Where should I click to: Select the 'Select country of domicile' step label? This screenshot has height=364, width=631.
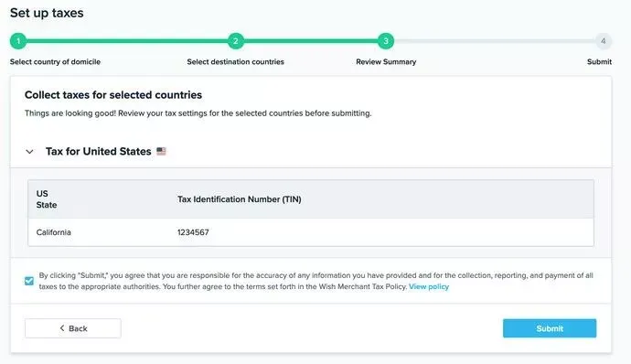(55, 61)
